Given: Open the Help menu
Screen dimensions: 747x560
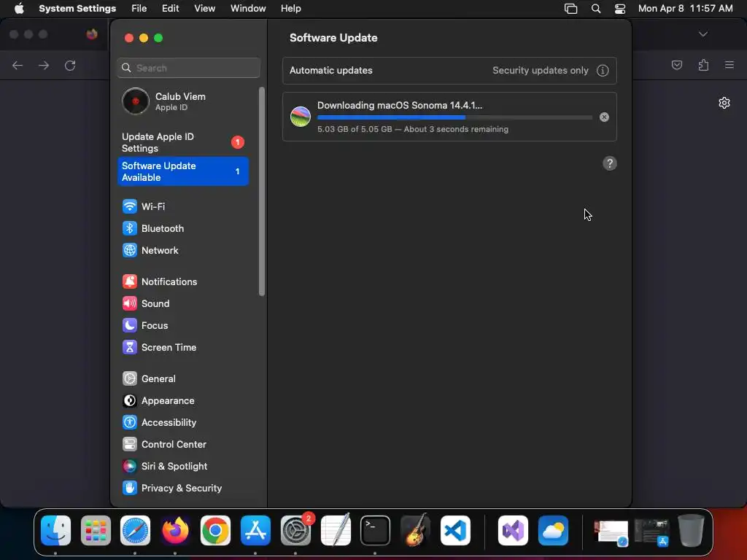Looking at the screenshot, I should (x=290, y=9).
